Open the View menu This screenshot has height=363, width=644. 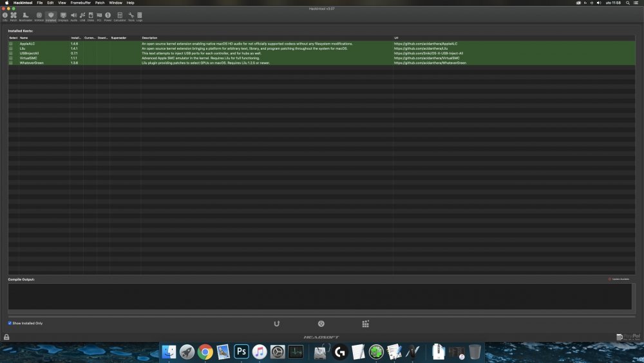point(62,3)
